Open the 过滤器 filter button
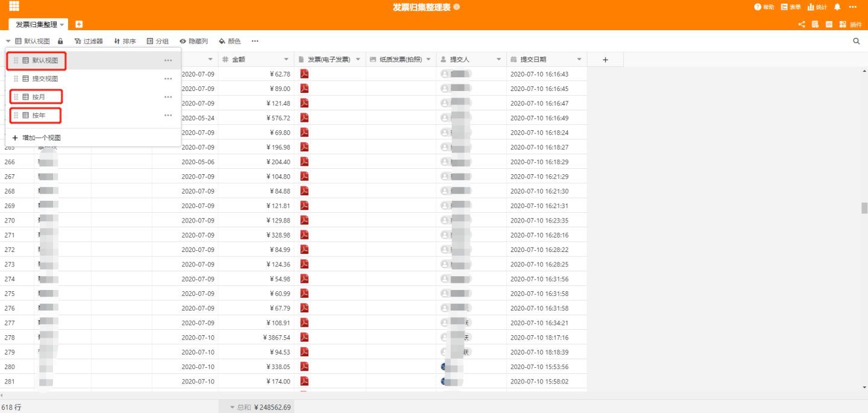 (x=89, y=41)
